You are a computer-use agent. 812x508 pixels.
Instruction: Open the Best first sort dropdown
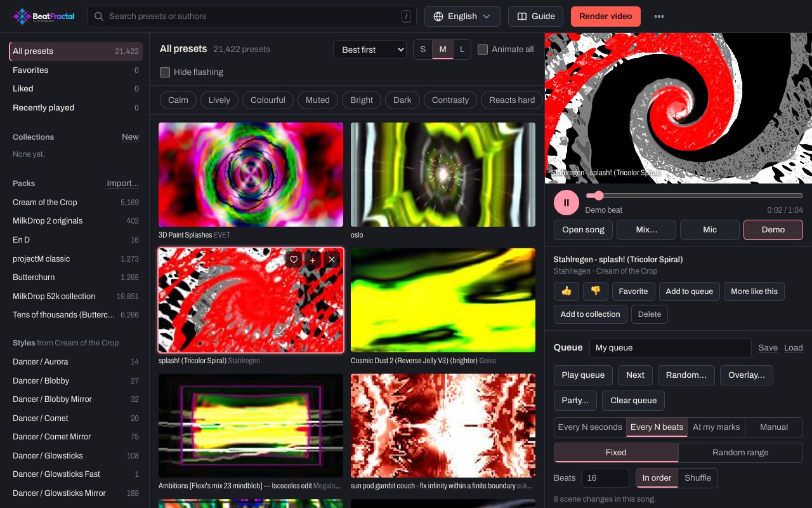pyautogui.click(x=370, y=50)
